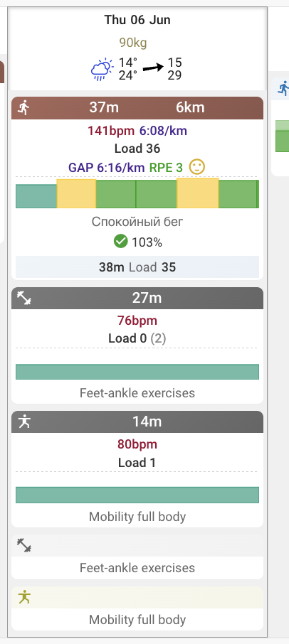Screen dimensions: 289x644
Task: Open the planned 38m Load 35 summary row
Action: [x=137, y=267]
